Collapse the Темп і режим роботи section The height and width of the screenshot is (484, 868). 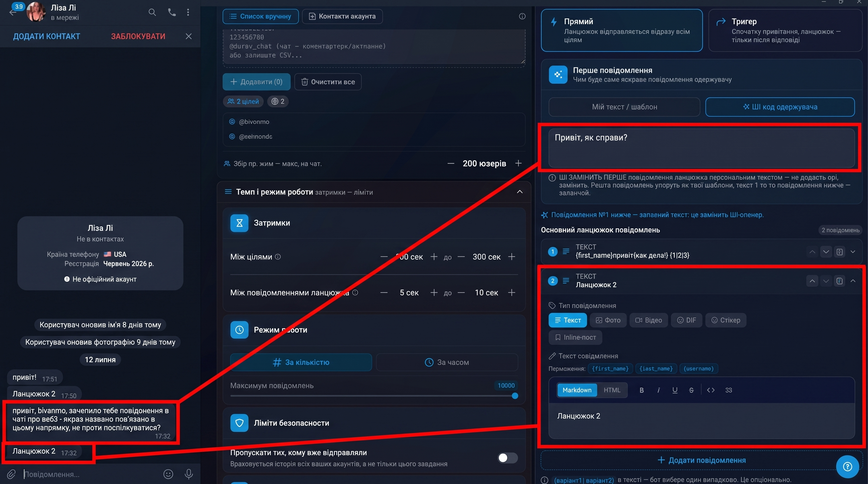tap(519, 192)
